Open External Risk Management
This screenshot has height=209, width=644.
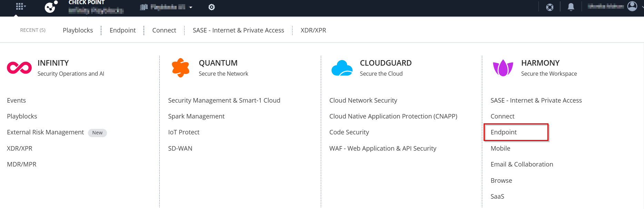(x=46, y=132)
